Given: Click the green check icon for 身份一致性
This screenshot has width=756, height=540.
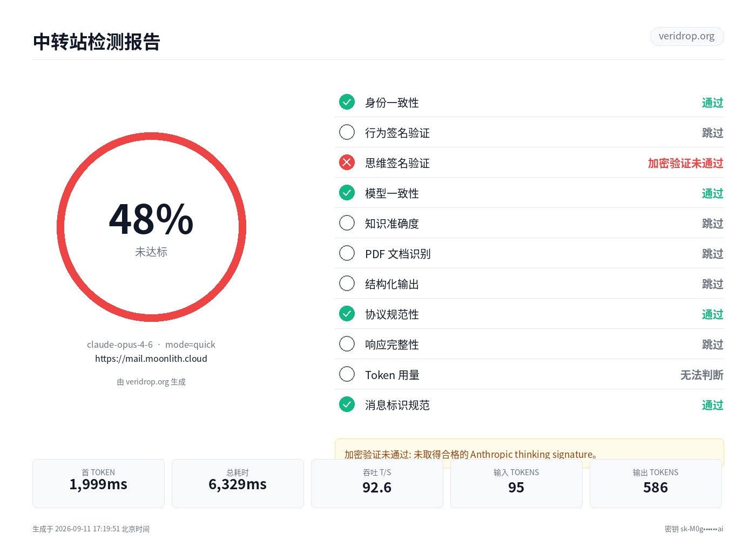Looking at the screenshot, I should click(347, 102).
